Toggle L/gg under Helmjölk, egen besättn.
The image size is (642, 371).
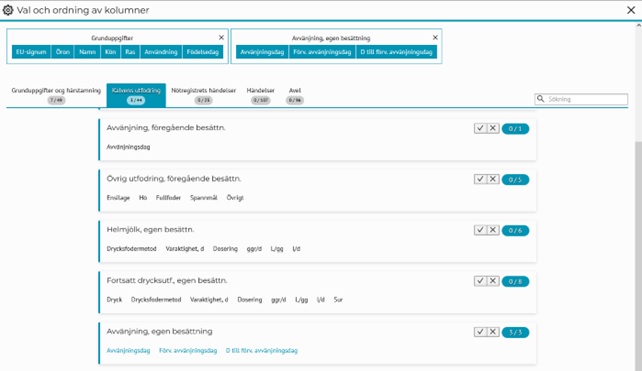pyautogui.click(x=277, y=249)
